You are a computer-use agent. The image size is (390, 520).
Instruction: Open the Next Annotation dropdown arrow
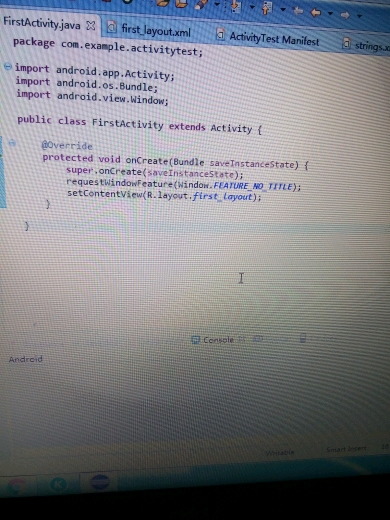coord(252,7)
